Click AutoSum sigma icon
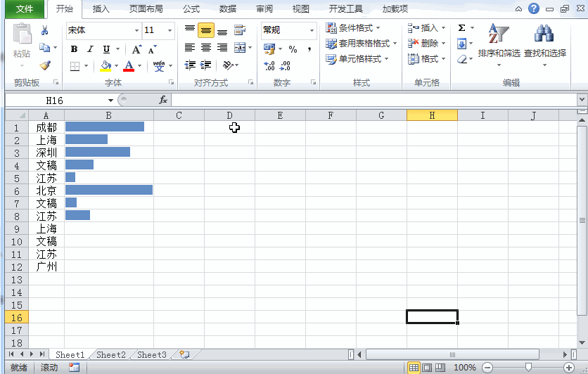588x374 pixels. click(x=462, y=27)
